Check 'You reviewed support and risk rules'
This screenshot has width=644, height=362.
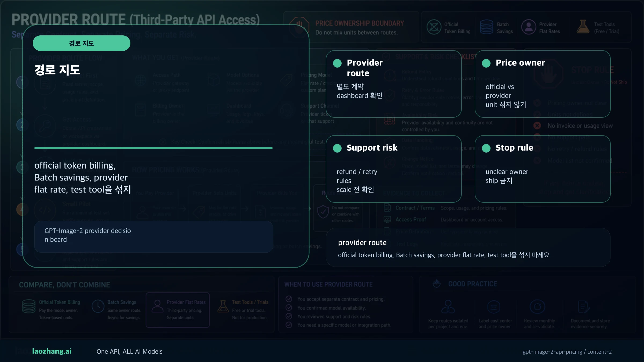[289, 316]
